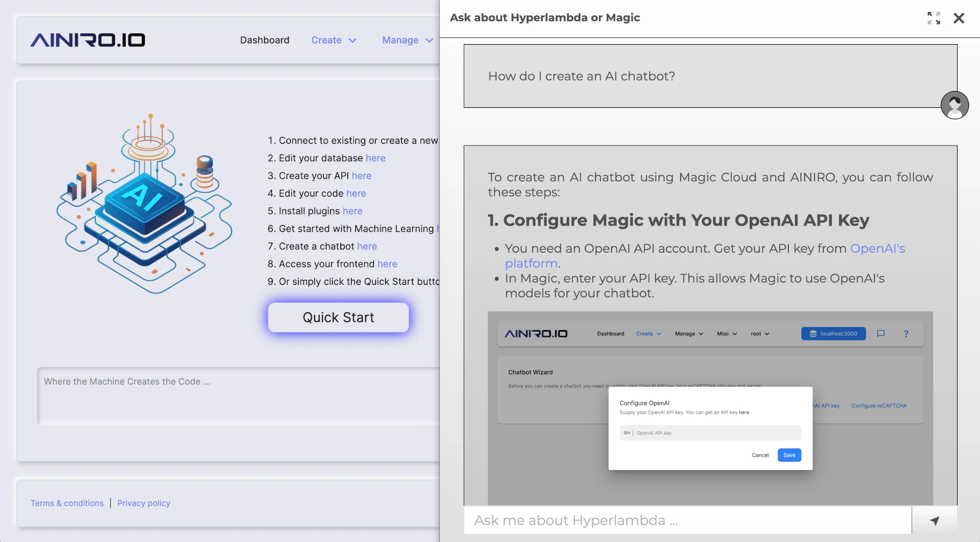Image resolution: width=980 pixels, height=542 pixels.
Task: Click the 'Configure Magic with Your OpenAI API Key' heading
Action: point(678,220)
